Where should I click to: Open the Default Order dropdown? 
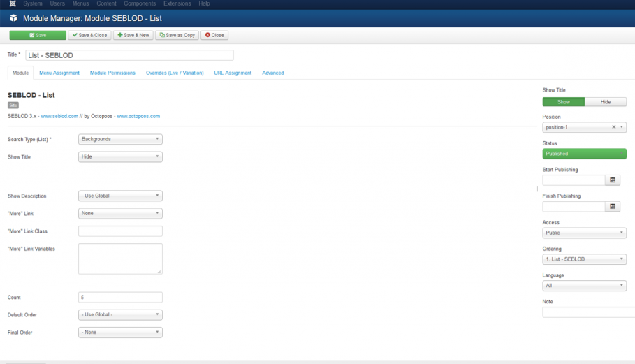coord(120,314)
